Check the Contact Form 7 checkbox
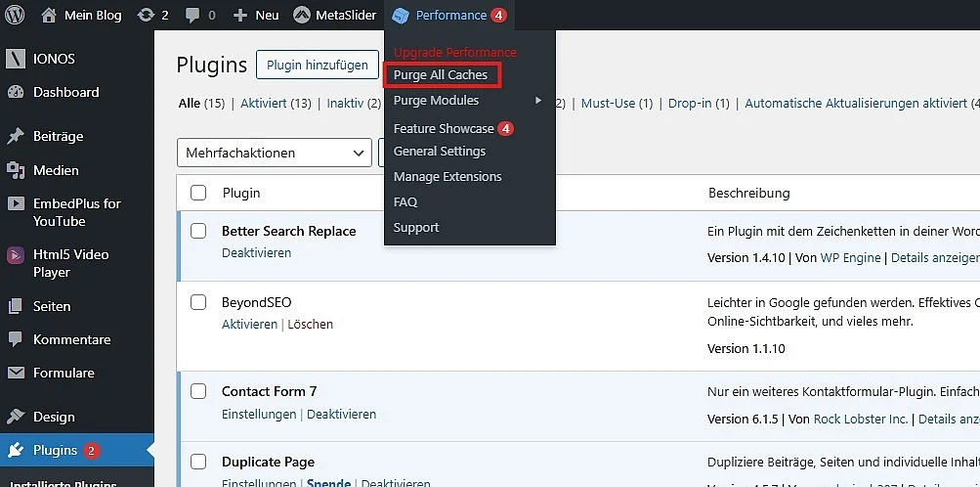The height and width of the screenshot is (487, 980). pos(198,391)
